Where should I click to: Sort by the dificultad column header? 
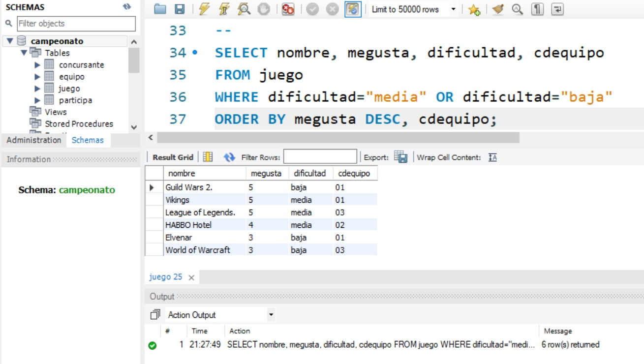point(311,173)
